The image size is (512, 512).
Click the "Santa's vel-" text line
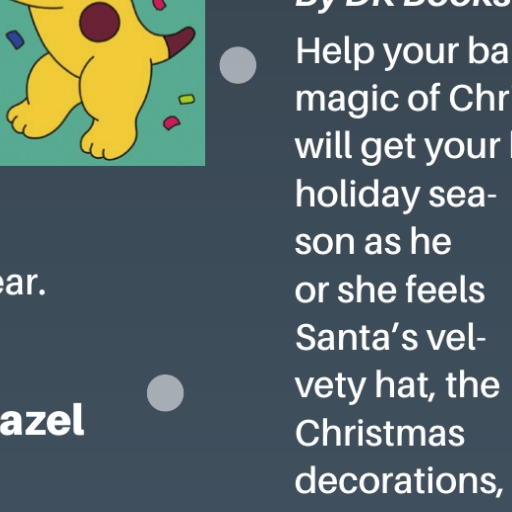(x=391, y=338)
